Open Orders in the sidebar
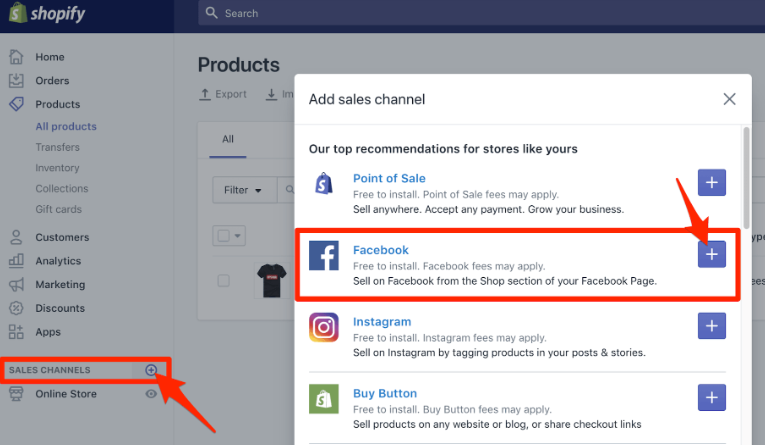Screen dimensions: 765x445 coord(52,81)
